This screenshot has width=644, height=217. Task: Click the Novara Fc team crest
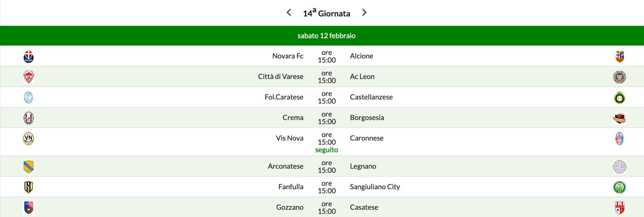29,56
